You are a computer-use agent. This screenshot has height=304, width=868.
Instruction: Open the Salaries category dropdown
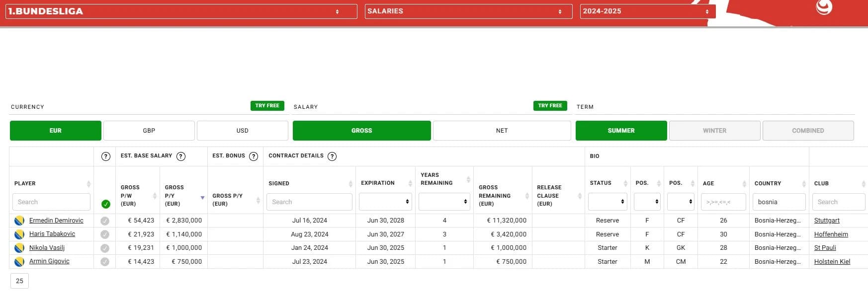point(468,11)
